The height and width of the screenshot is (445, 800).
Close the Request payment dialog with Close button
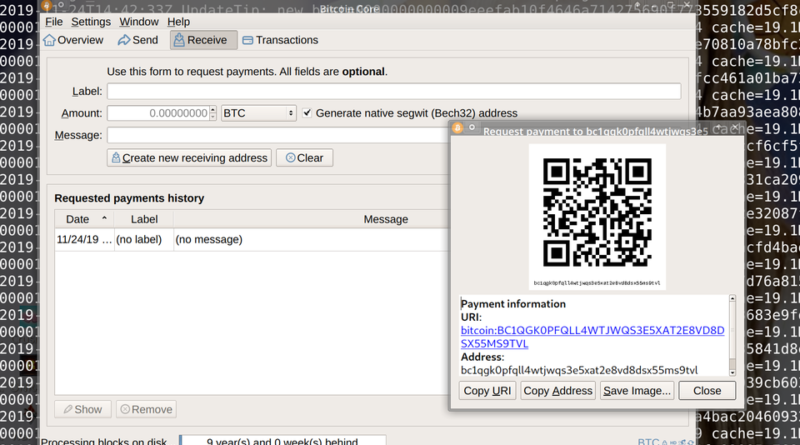click(707, 391)
